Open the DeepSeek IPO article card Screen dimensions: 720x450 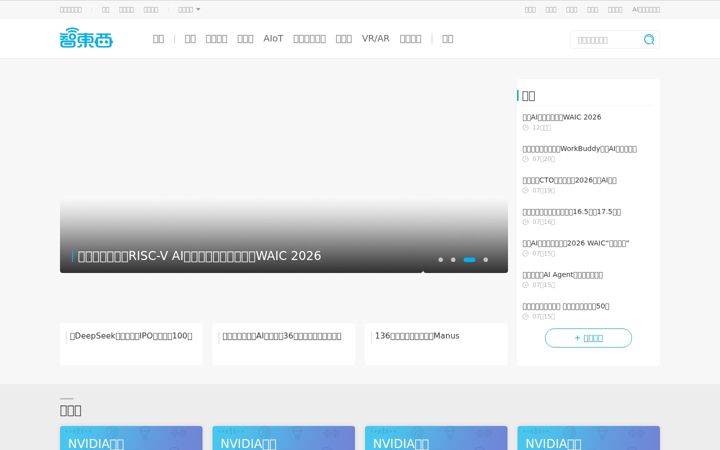[x=131, y=344]
